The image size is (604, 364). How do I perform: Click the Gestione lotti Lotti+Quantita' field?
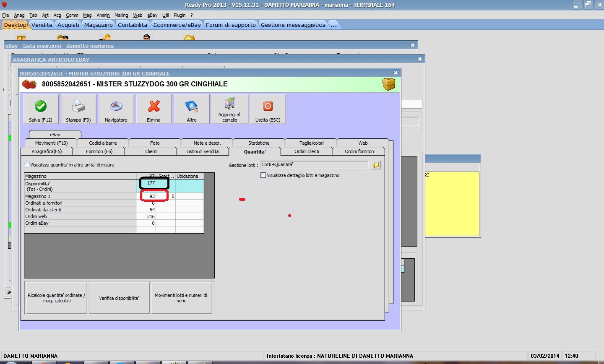[x=315, y=165]
